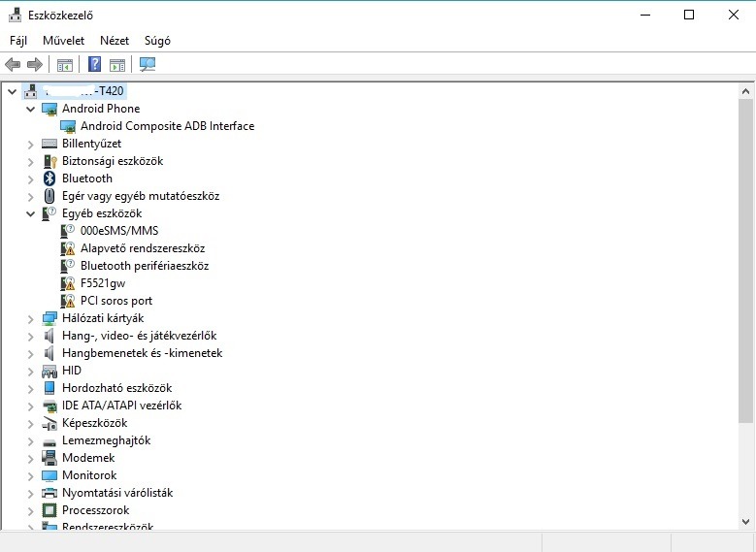Open the Nézet menu
The height and width of the screenshot is (552, 756).
coord(115,41)
